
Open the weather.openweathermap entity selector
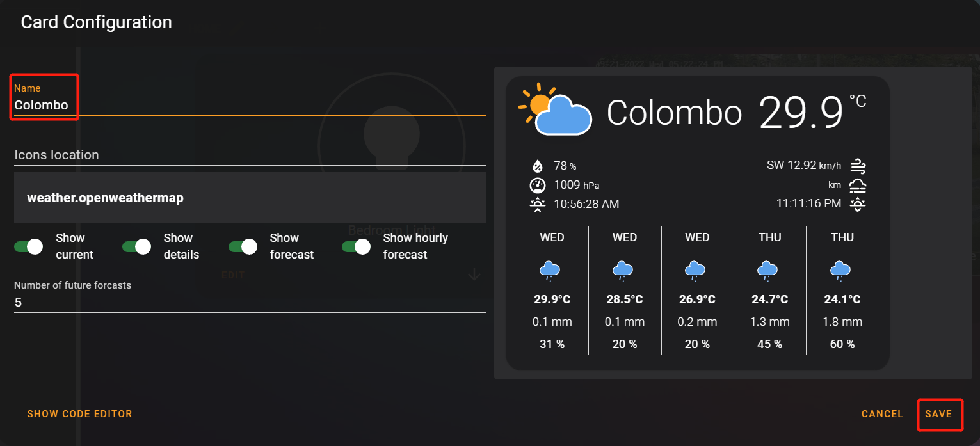(250, 198)
